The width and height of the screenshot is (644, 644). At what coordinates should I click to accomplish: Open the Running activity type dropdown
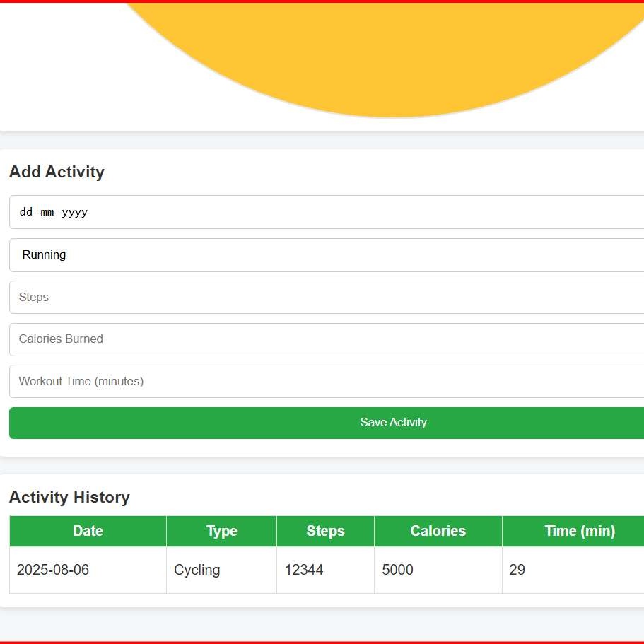[x=327, y=255]
